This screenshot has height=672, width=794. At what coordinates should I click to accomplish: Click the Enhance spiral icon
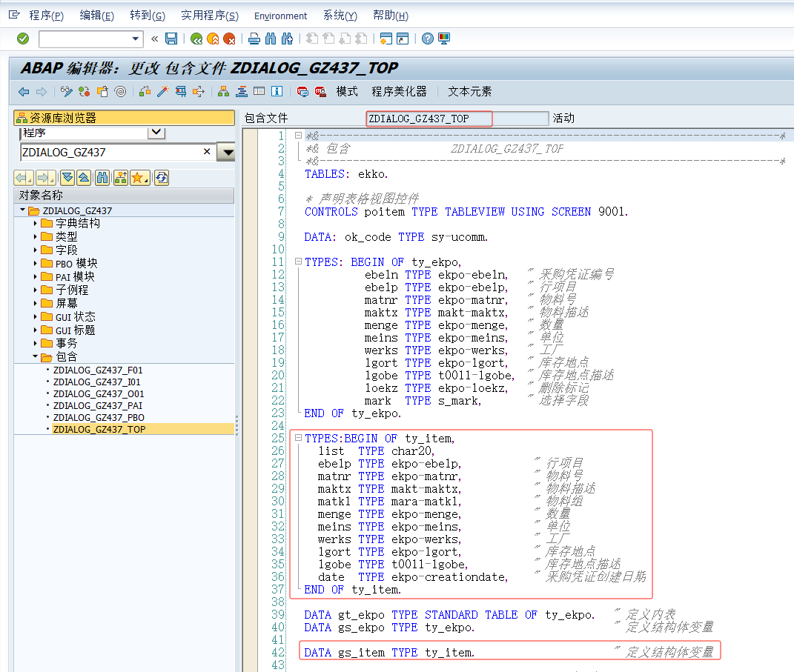(120, 92)
